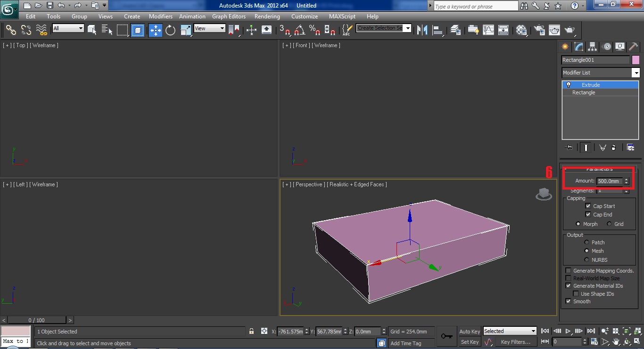Switch to the Create panel
Viewport: 644px width, 349px height.
coord(564,46)
